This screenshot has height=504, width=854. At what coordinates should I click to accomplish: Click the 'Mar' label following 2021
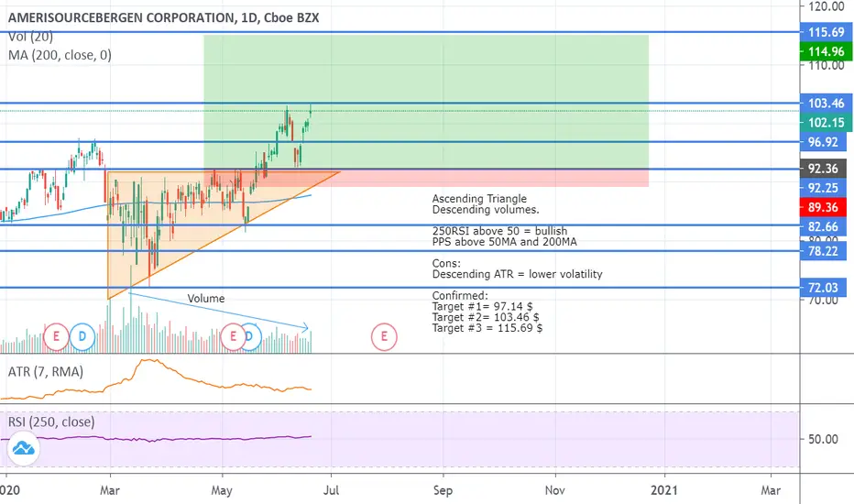pos(771,490)
